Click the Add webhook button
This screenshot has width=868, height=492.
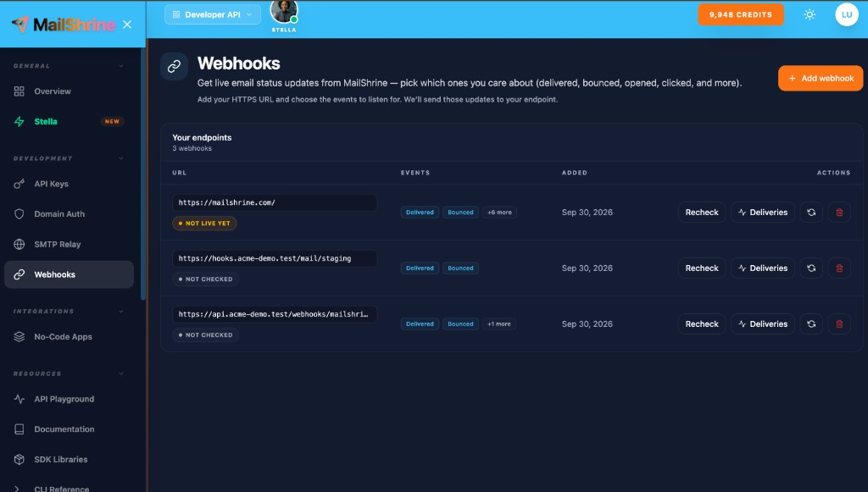821,78
